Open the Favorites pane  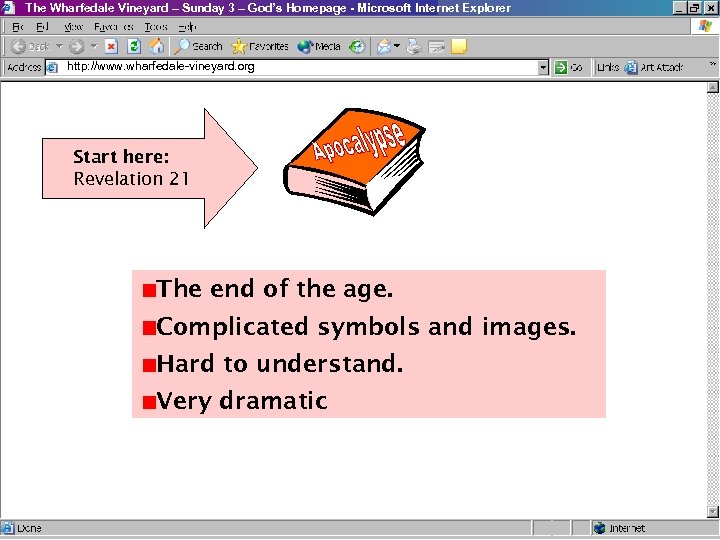[260, 46]
